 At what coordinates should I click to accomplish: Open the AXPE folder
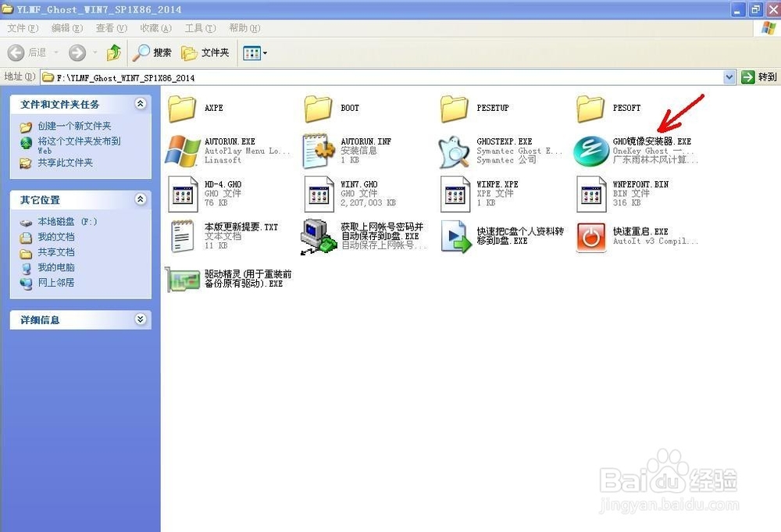coord(182,109)
